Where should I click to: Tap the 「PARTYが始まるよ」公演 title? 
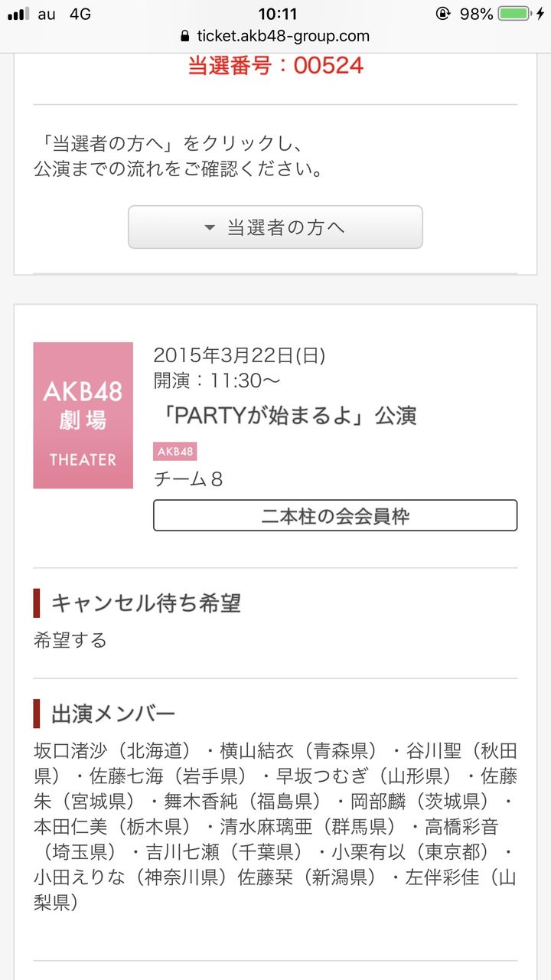[285, 416]
